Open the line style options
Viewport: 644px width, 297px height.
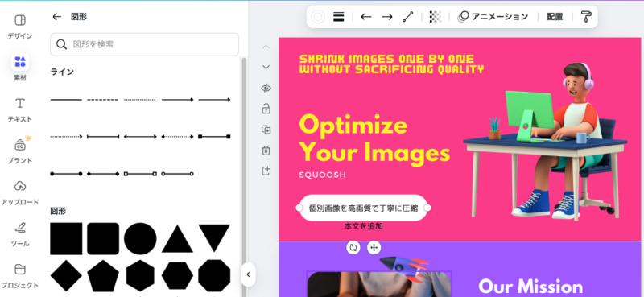point(338,17)
